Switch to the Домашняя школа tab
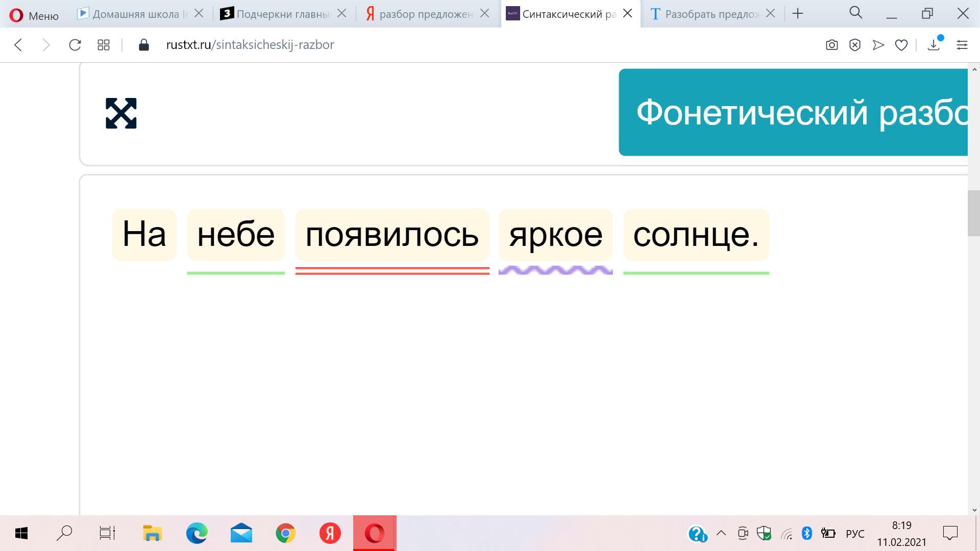Viewport: 980px width, 551px height. (x=133, y=14)
